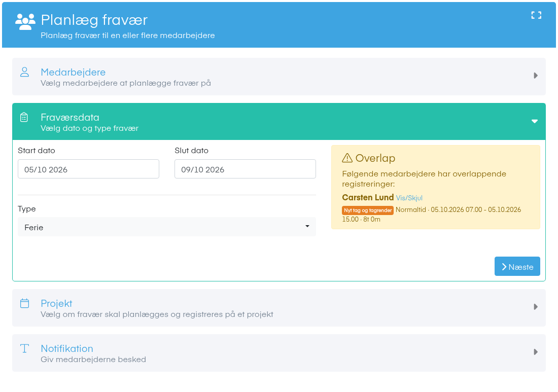The image size is (558, 392).
Task: Expand the Projekt section arrow
Action: pos(536,307)
